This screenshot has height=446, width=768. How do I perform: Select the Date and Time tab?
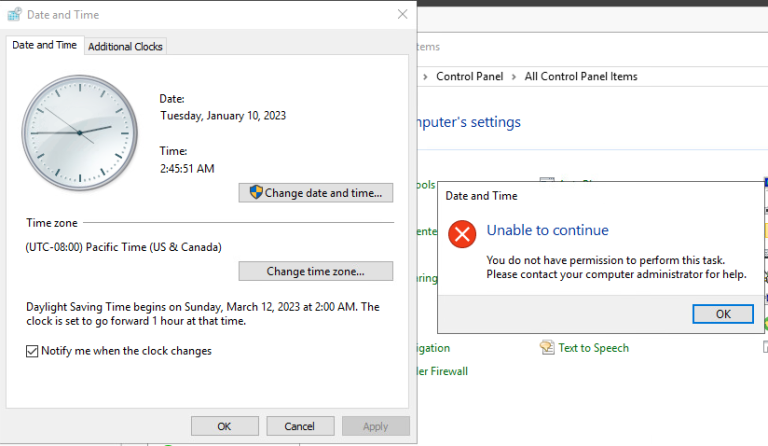click(x=45, y=46)
